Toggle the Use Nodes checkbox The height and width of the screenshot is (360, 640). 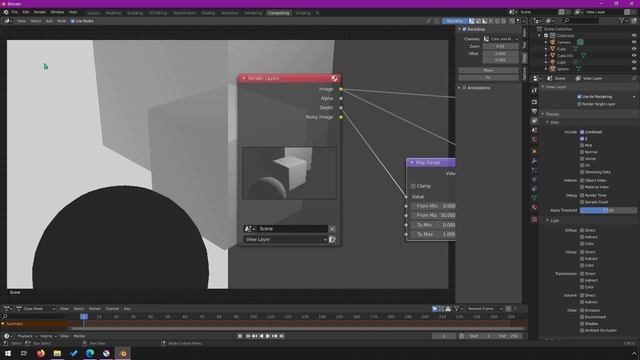[73, 21]
